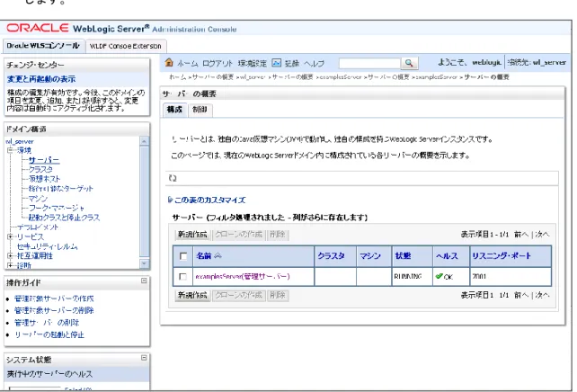577x392 pixels.
Task: Collapse the 環境 tree node
Action: (x=10, y=150)
